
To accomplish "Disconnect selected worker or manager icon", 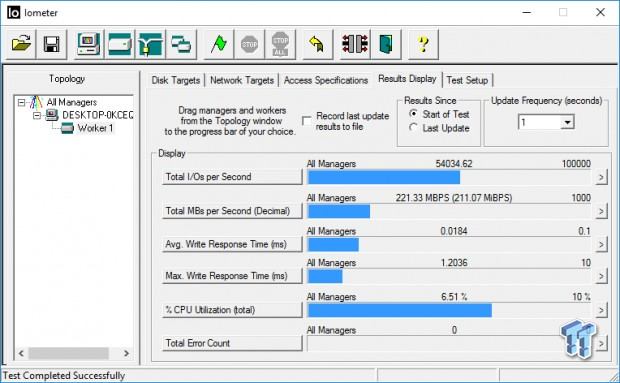I will tap(355, 44).
